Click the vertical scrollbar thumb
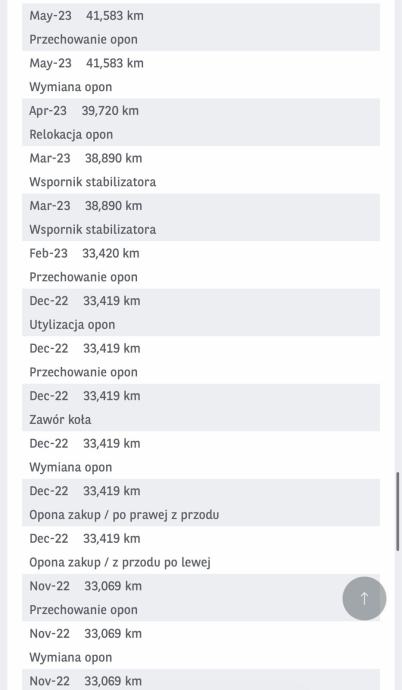 click(x=398, y=511)
